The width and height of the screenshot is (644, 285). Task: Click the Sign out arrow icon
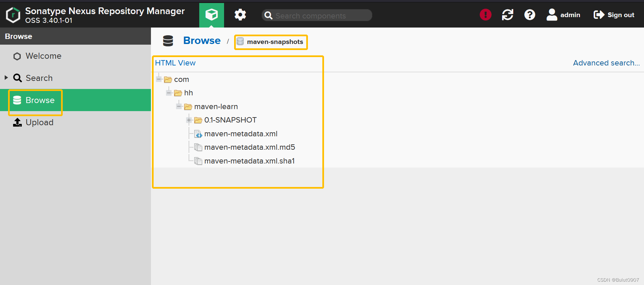pos(599,15)
